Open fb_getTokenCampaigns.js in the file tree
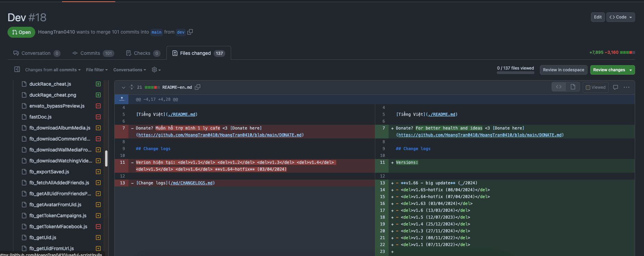Viewport: 644px width, 256px height. (58, 216)
